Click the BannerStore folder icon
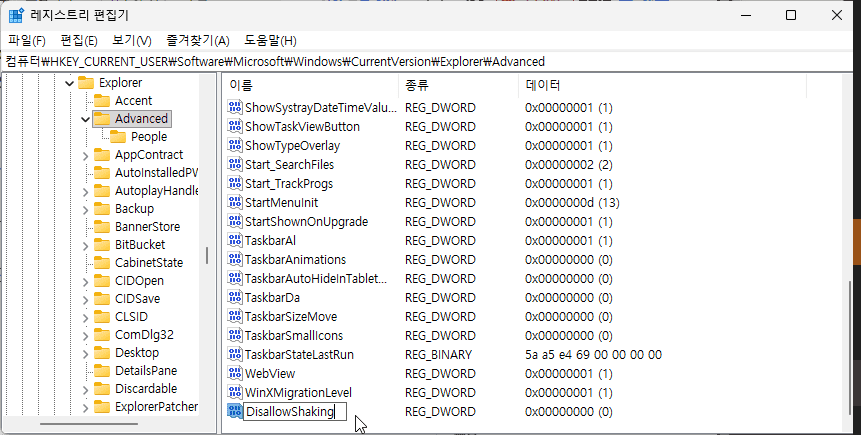Screen dimensions: 861x435 point(102,226)
